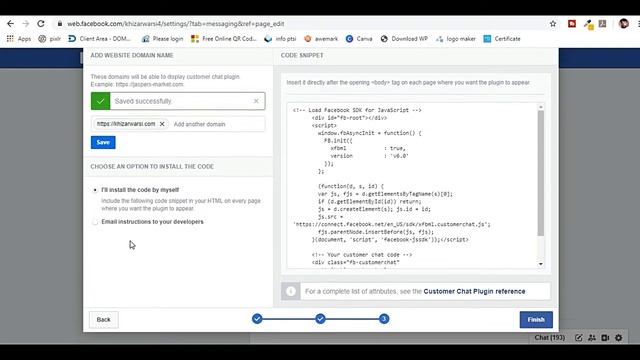Open the Customer Chat Plugin reference link

pos(474,291)
